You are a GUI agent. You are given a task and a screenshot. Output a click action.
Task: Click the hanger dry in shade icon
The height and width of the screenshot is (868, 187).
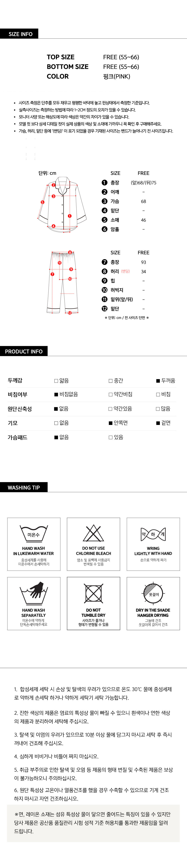coord(153,593)
